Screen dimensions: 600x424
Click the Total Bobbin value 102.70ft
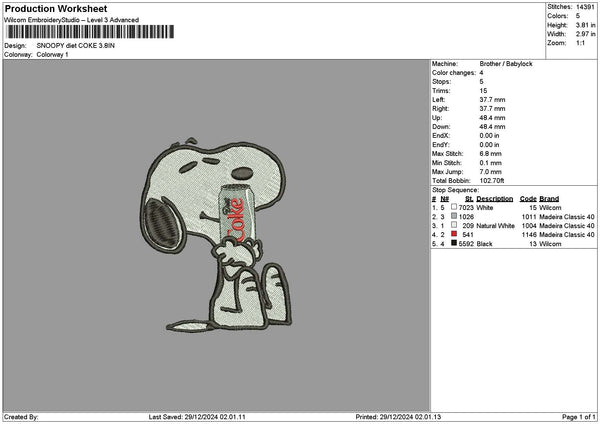pos(492,181)
